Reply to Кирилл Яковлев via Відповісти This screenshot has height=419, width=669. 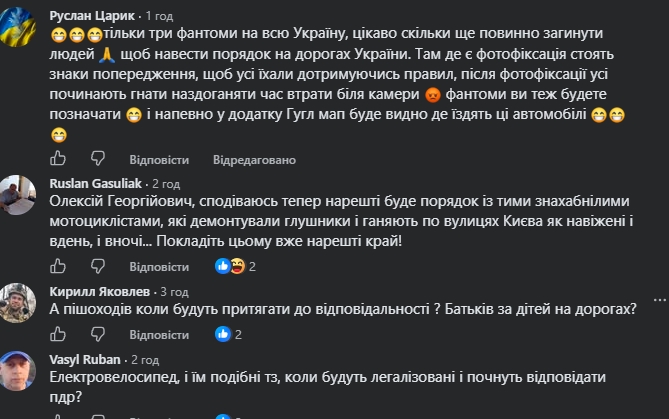(x=159, y=335)
